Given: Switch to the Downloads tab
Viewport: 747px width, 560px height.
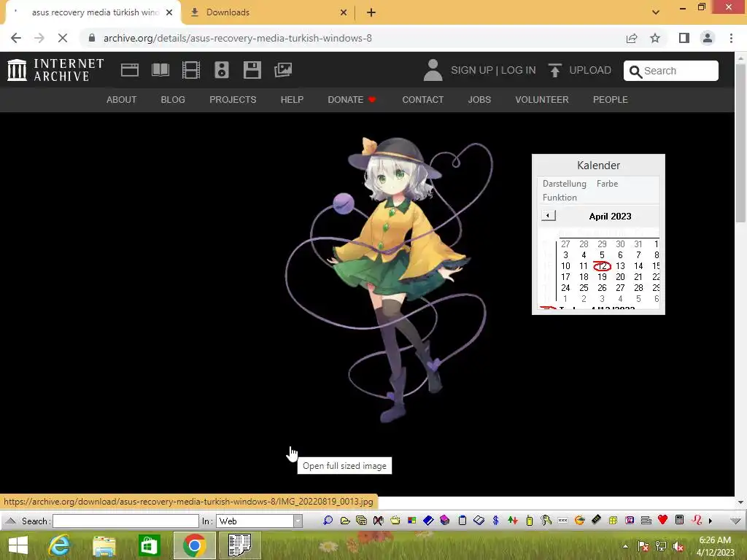Looking at the screenshot, I should coord(268,12).
